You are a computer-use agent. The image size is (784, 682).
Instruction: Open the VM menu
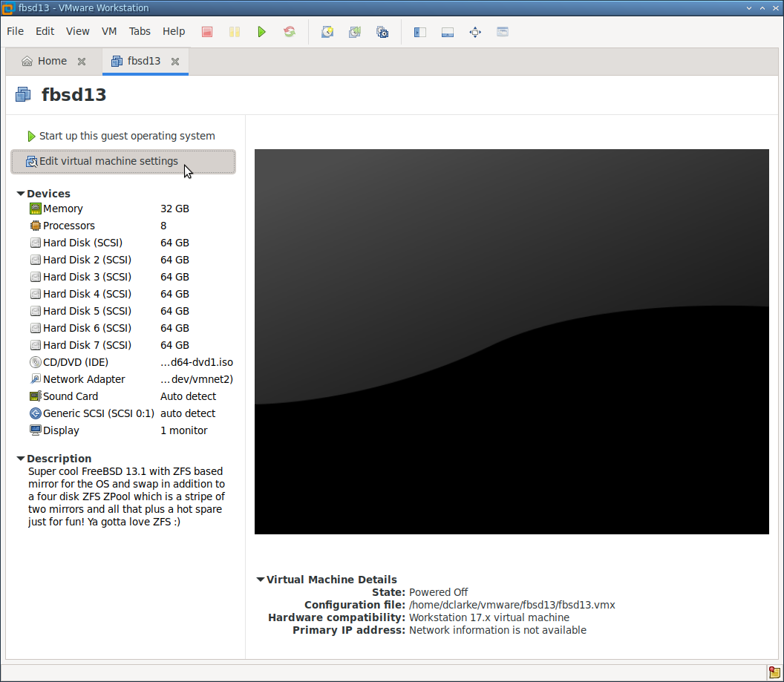click(x=109, y=31)
